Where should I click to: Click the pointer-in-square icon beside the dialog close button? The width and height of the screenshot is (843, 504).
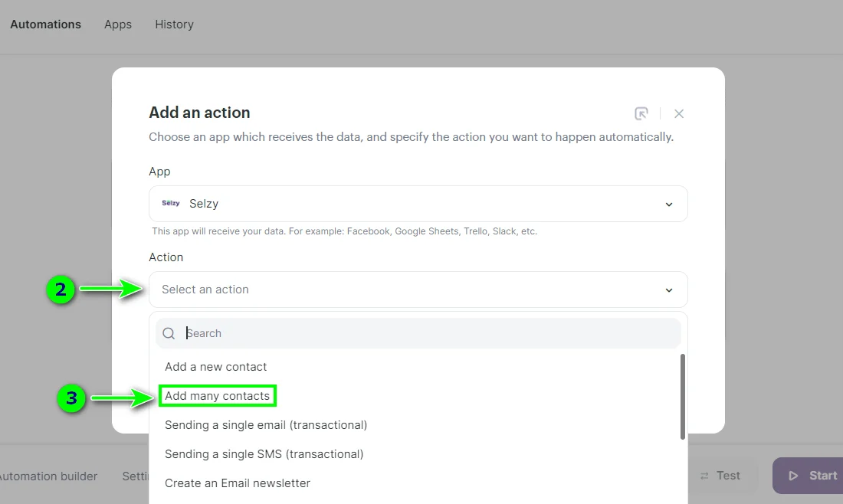pyautogui.click(x=641, y=113)
